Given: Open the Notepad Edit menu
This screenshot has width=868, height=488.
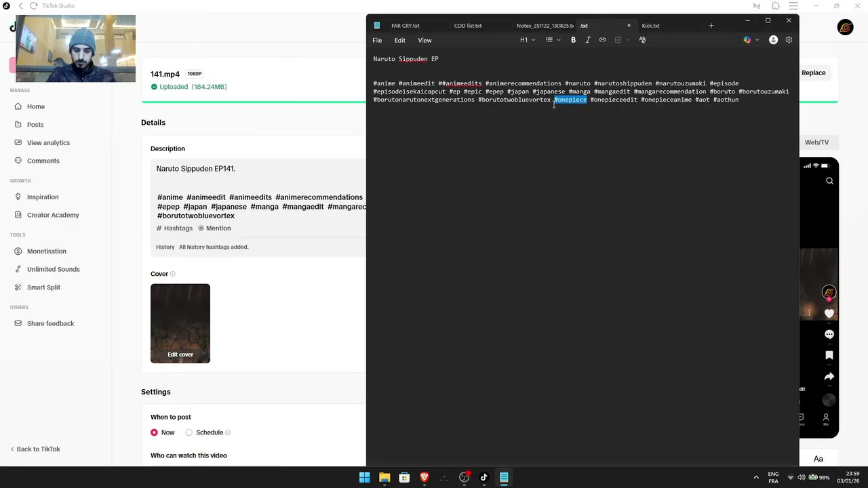Looking at the screenshot, I should point(400,40).
